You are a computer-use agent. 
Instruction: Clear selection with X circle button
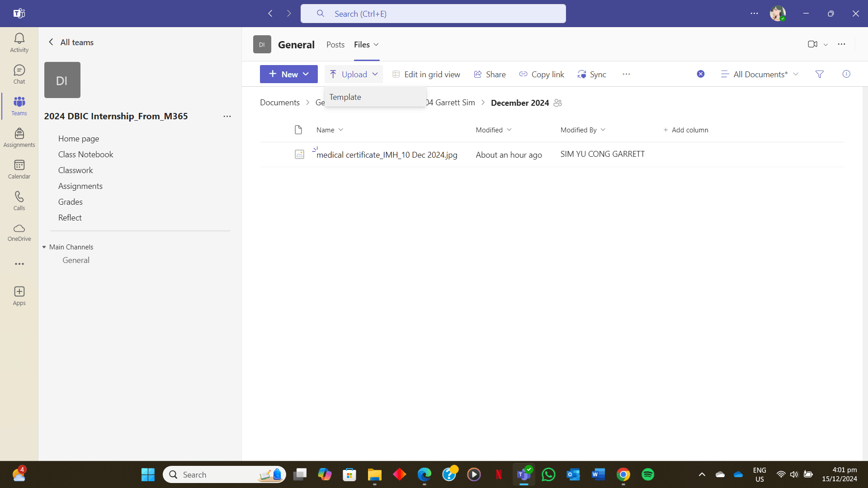coord(700,74)
